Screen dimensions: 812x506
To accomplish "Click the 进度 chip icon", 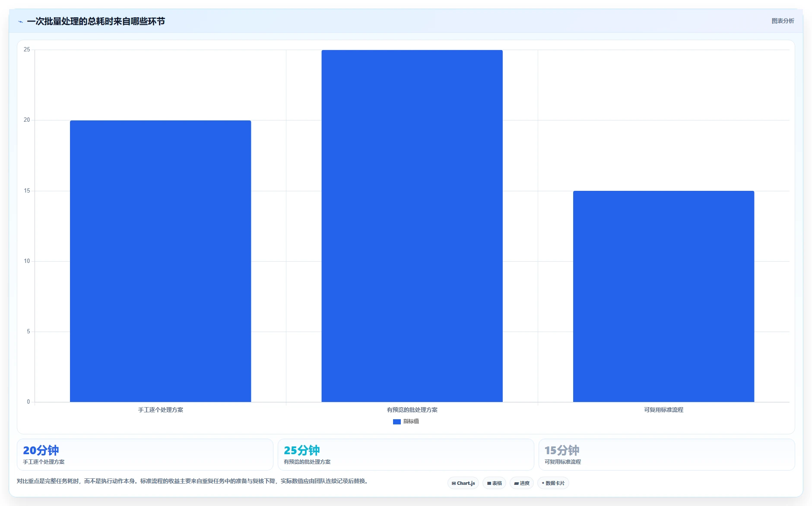I will (x=516, y=484).
